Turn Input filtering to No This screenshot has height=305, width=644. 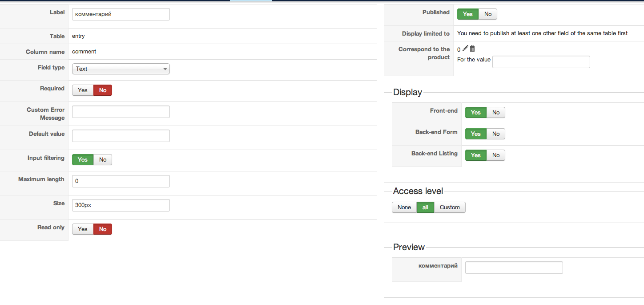click(103, 160)
